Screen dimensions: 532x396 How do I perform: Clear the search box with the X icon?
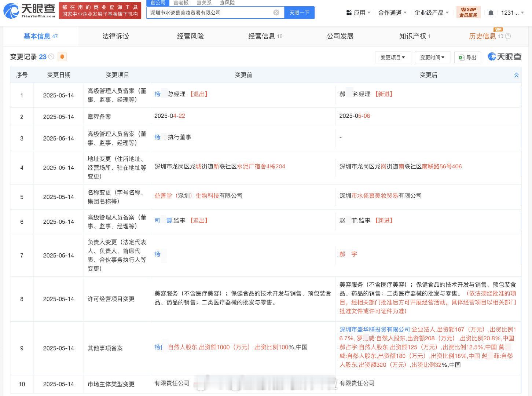(x=276, y=12)
